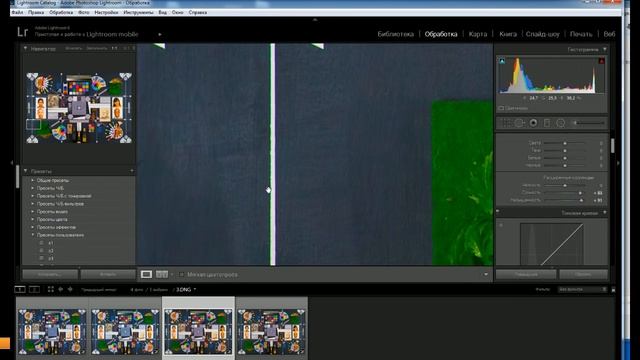Open the filmstrip filter dropdown
The height and width of the screenshot is (360, 640).
[582, 289]
